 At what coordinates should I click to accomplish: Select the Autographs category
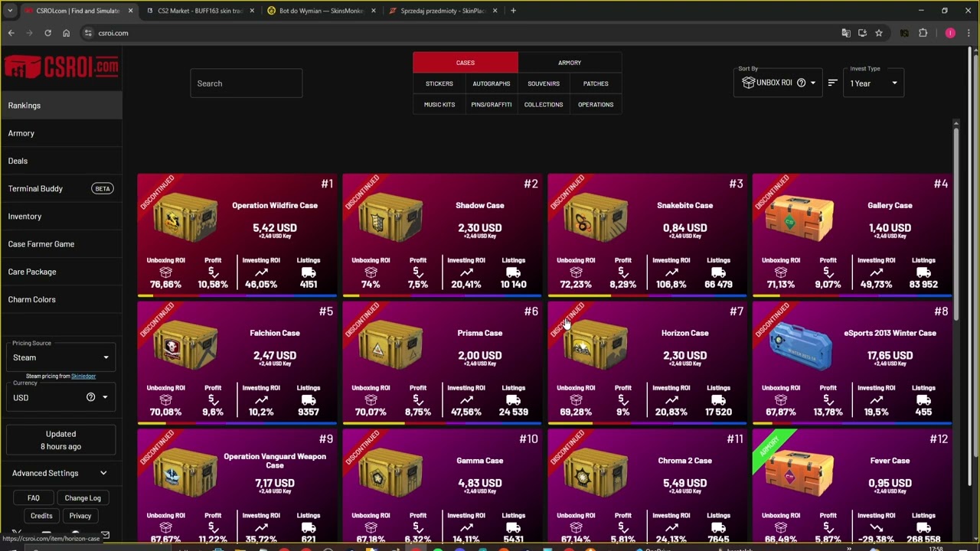click(x=492, y=83)
